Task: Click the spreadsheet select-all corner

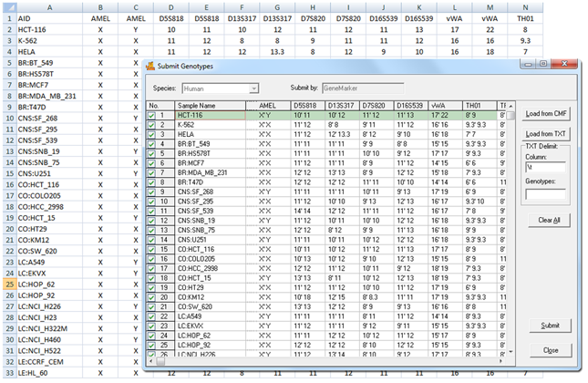Action: point(10,7)
